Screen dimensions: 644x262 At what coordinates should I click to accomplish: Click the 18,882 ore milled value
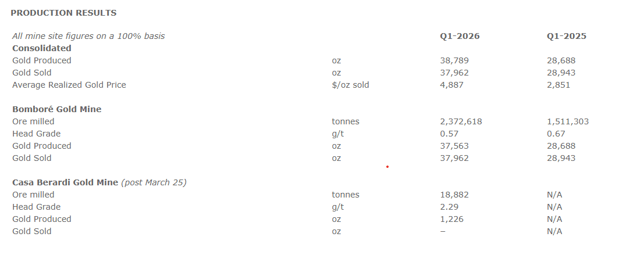pos(454,195)
